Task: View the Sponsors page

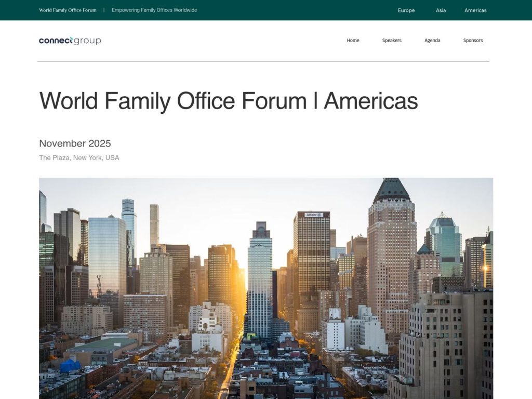Action: point(473,40)
